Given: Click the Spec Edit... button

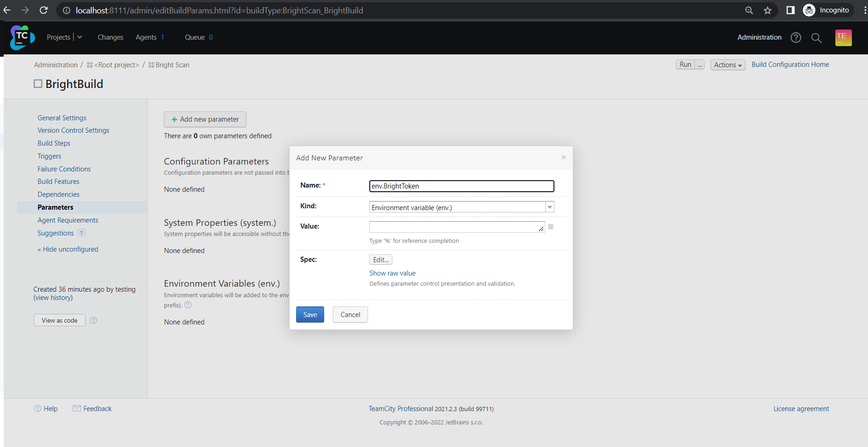Looking at the screenshot, I should pyautogui.click(x=381, y=260).
